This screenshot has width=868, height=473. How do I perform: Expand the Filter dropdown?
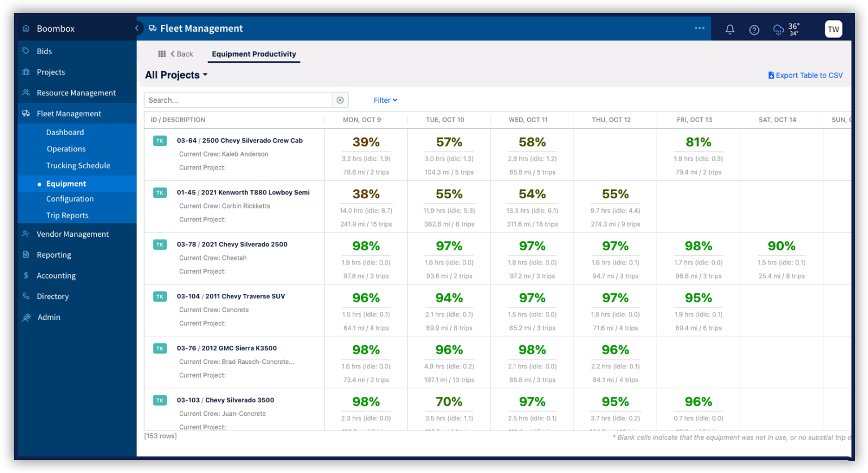385,100
